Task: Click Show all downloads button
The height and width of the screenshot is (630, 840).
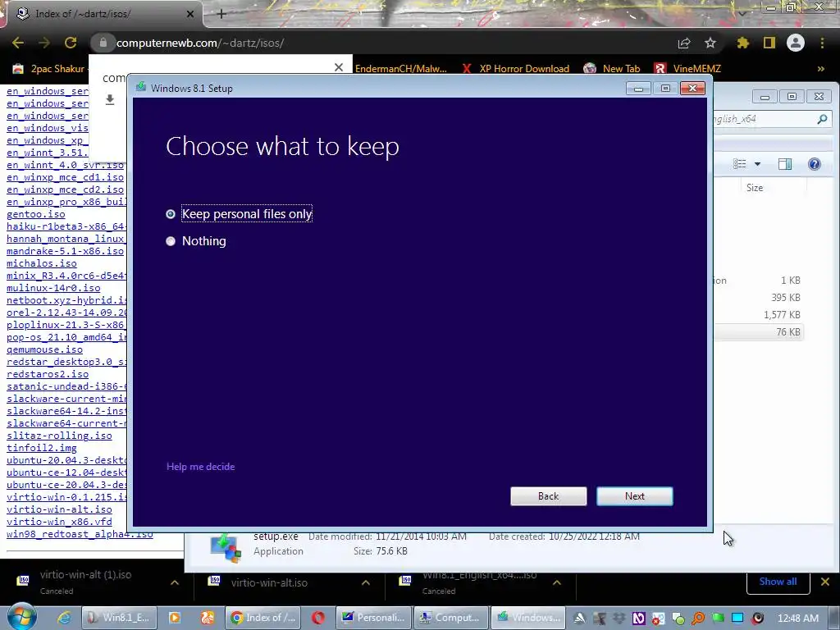Action: [x=778, y=582]
